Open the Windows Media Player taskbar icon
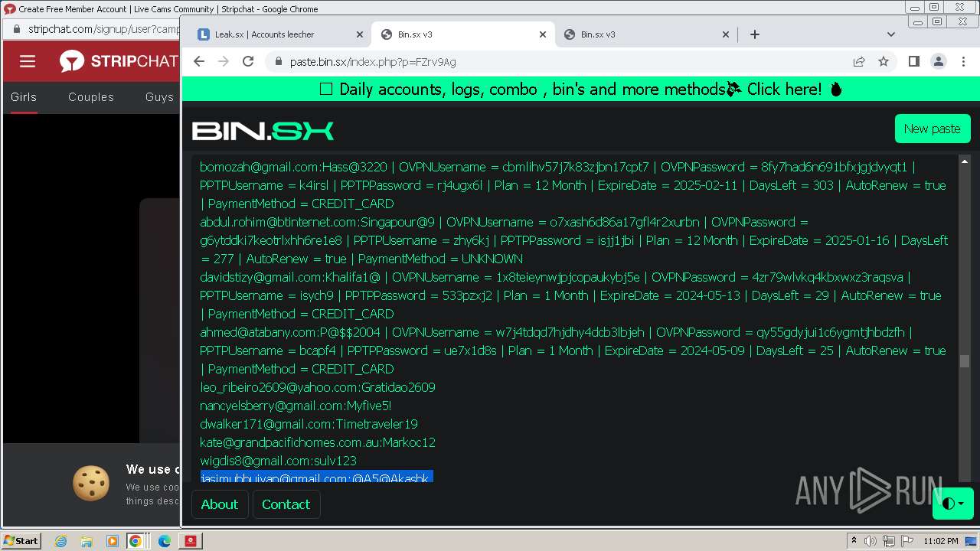The width and height of the screenshot is (980, 551). (x=112, y=541)
